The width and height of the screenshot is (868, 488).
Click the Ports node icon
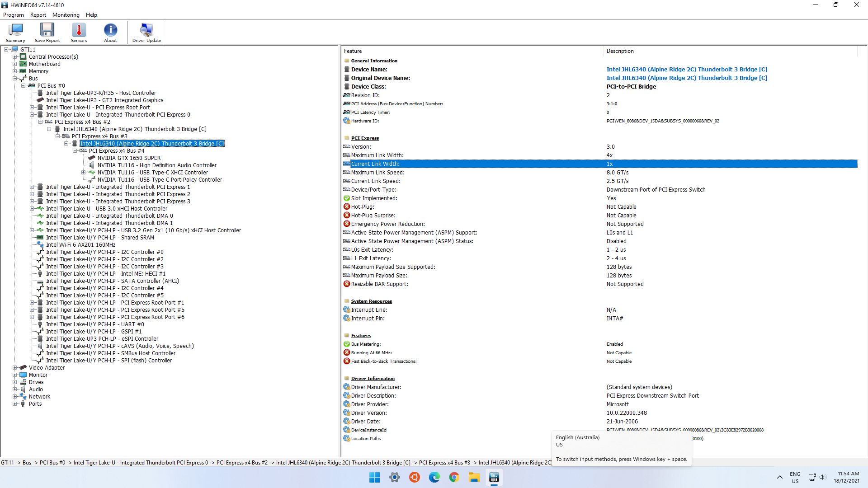click(x=23, y=404)
